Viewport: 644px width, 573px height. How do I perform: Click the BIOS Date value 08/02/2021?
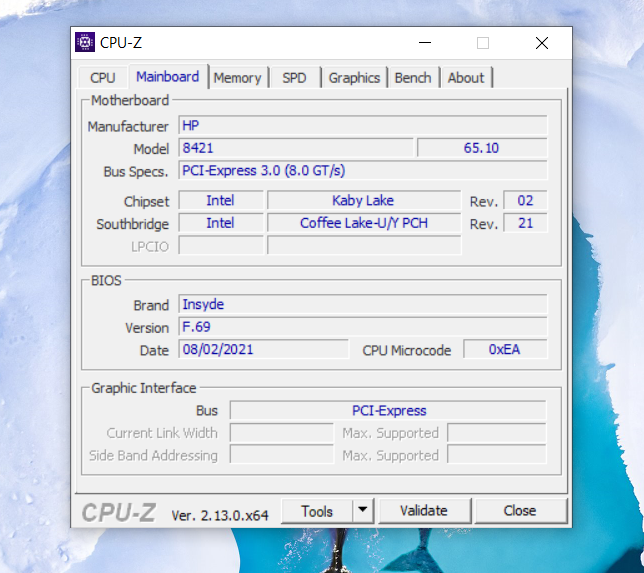point(264,350)
